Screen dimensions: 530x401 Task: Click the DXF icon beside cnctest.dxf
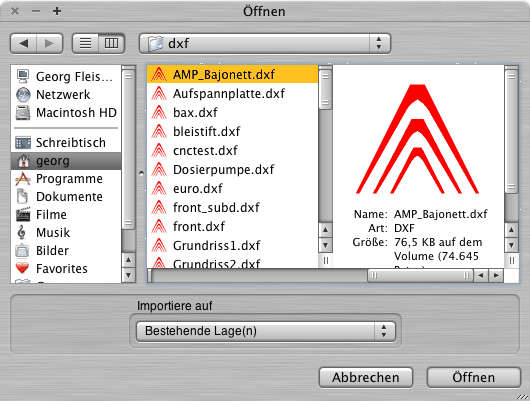[159, 150]
